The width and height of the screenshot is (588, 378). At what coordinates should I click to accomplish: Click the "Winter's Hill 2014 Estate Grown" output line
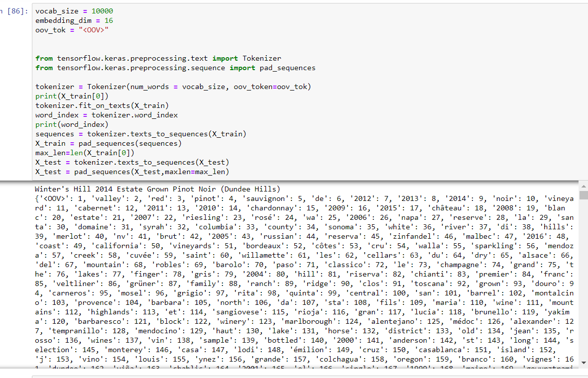click(157, 189)
